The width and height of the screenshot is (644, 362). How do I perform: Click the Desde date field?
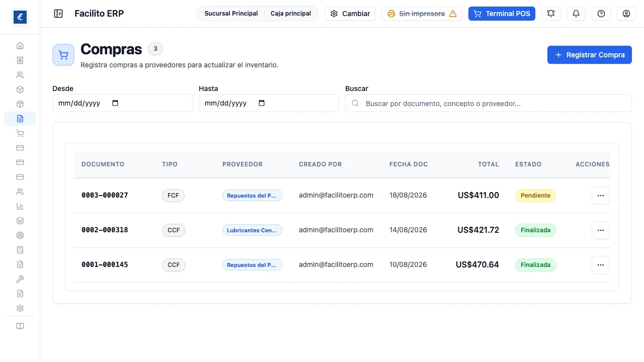[x=122, y=103]
